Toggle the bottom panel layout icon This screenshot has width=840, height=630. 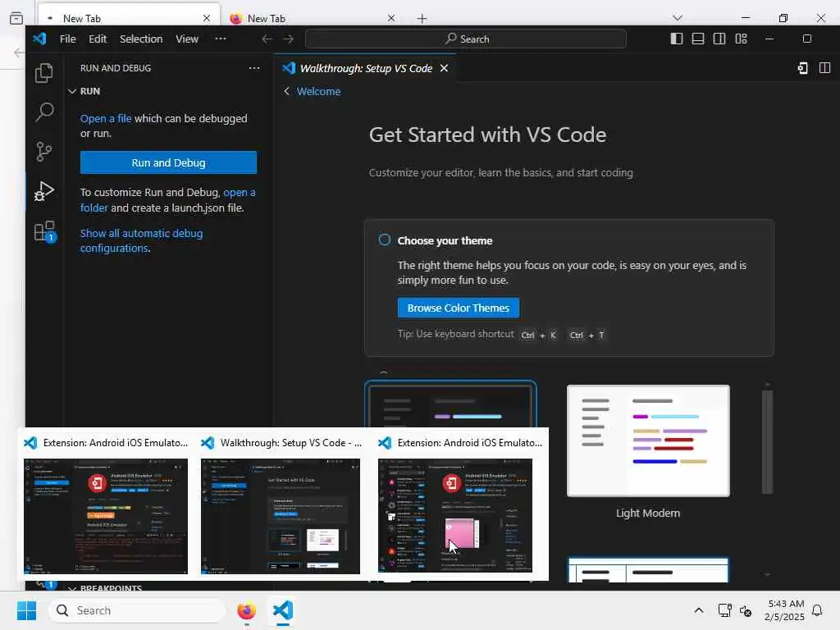click(698, 39)
